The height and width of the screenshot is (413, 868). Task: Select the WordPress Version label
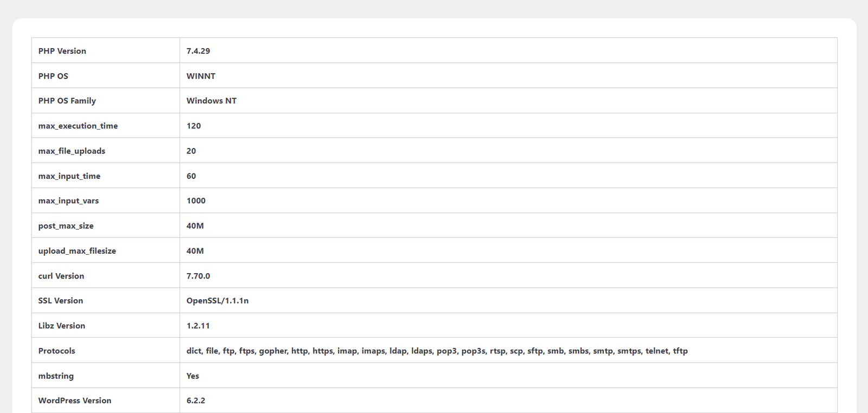[75, 401]
